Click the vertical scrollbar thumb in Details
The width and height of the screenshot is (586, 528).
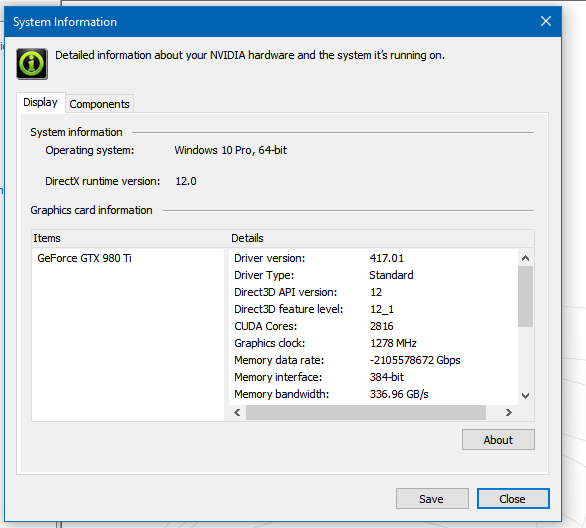click(x=525, y=296)
